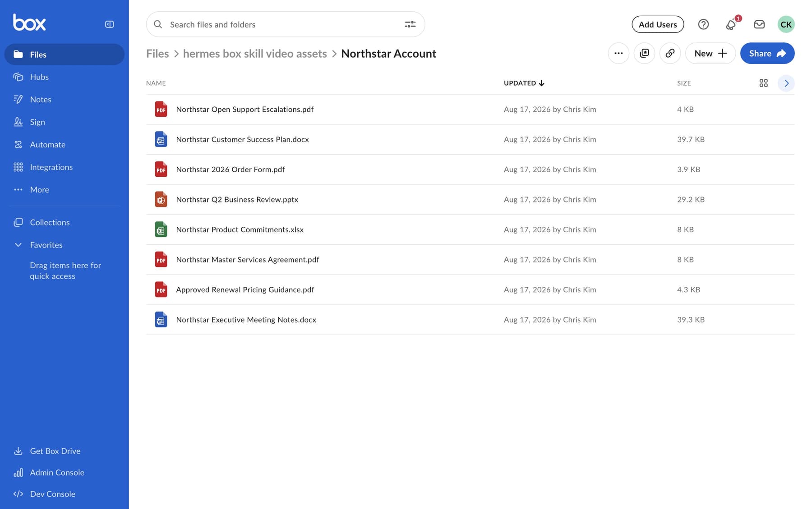Open Automate in the sidebar
The width and height of the screenshot is (812, 509).
[64, 145]
